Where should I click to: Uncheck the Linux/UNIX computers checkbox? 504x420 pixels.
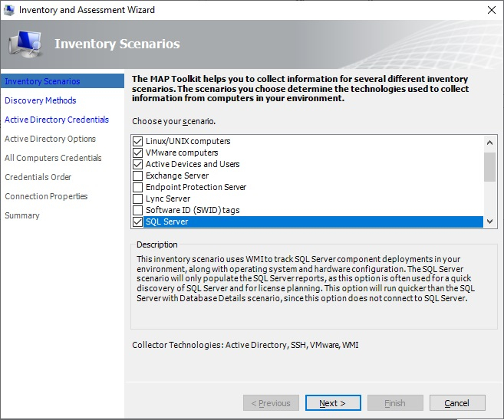137,141
